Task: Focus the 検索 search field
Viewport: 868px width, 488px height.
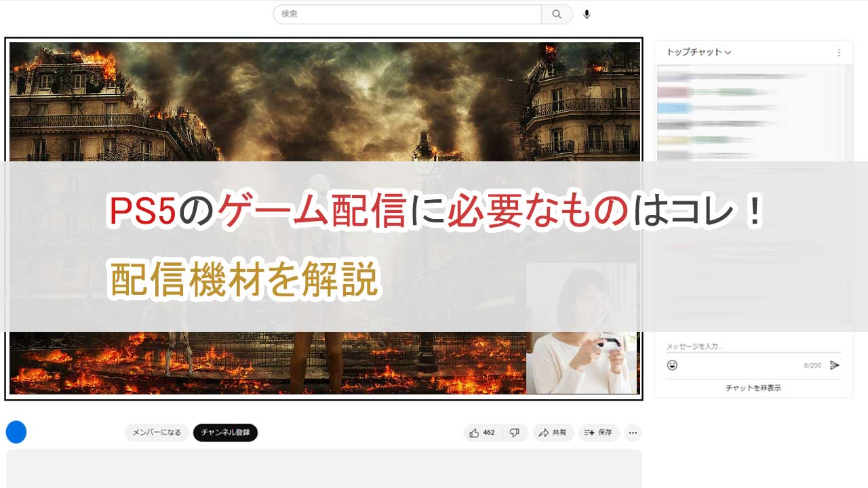Action: 407,14
